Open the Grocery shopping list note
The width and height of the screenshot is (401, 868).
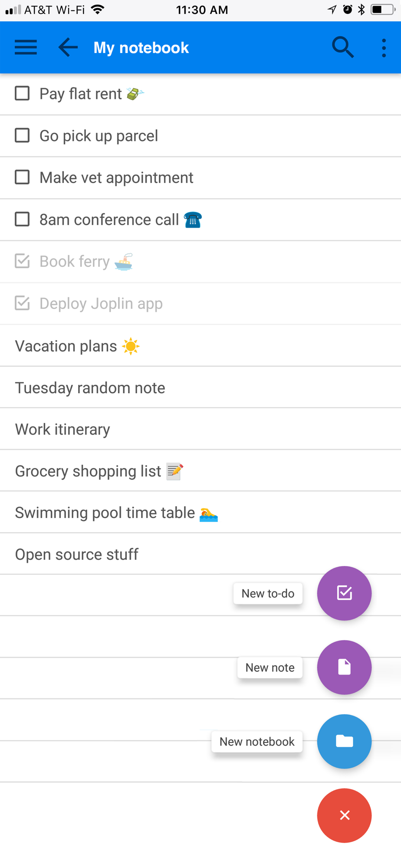[x=200, y=471]
